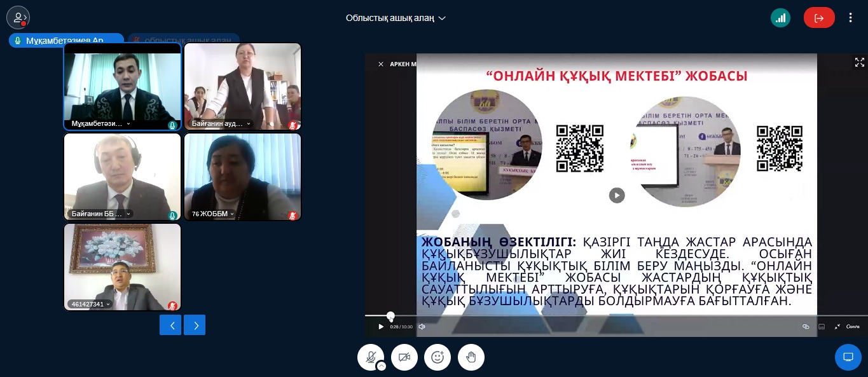Click the red leave meeting button
Viewport: 868px width, 377px height.
[819, 18]
